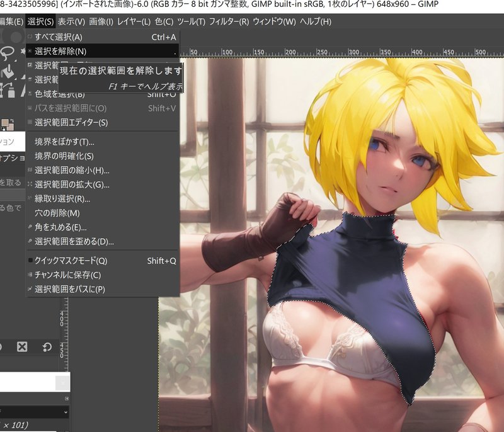The image size is (504, 432).
Task: Open the ウィンドウ(W) menu
Action: [274, 21]
